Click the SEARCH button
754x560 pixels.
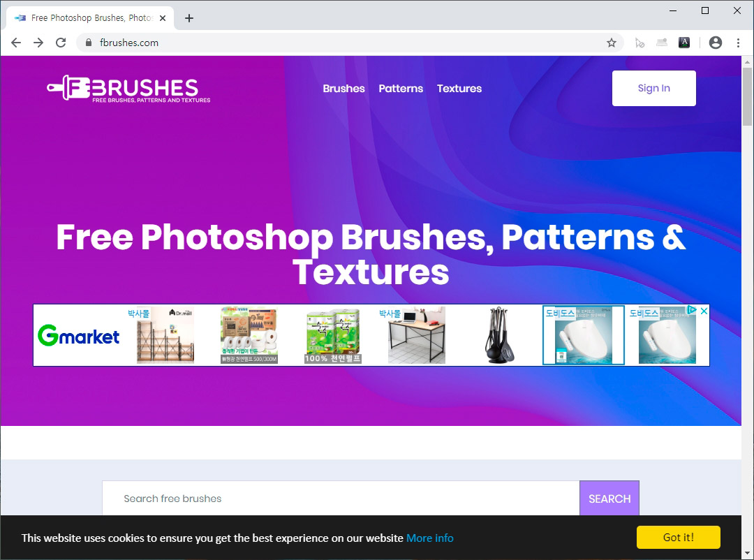tap(609, 499)
